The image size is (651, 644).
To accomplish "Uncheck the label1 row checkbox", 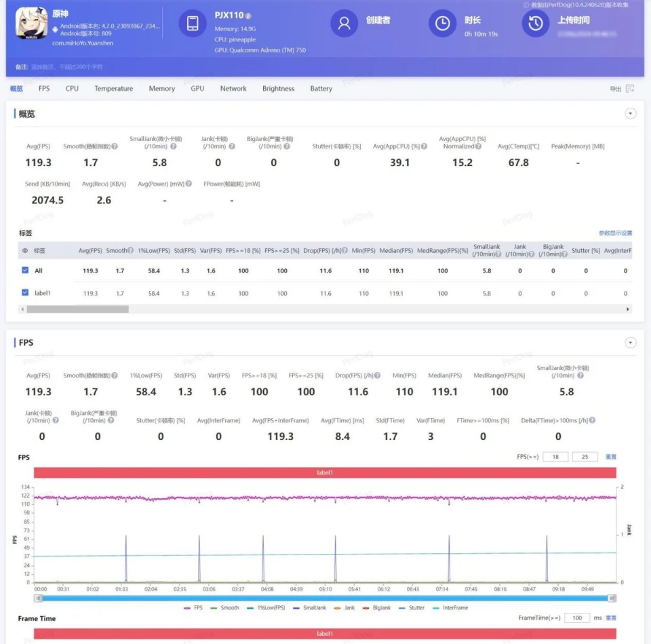I will (25, 293).
